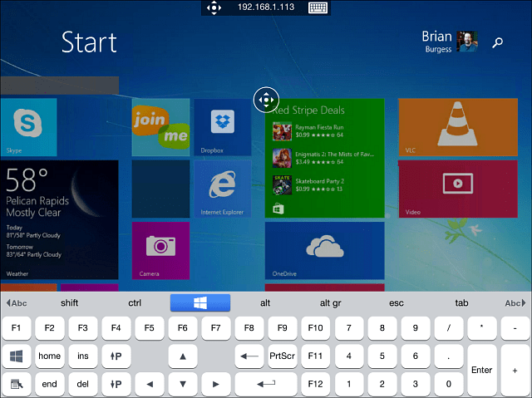The image size is (532, 398).
Task: Tap the del key
Action: point(83,384)
